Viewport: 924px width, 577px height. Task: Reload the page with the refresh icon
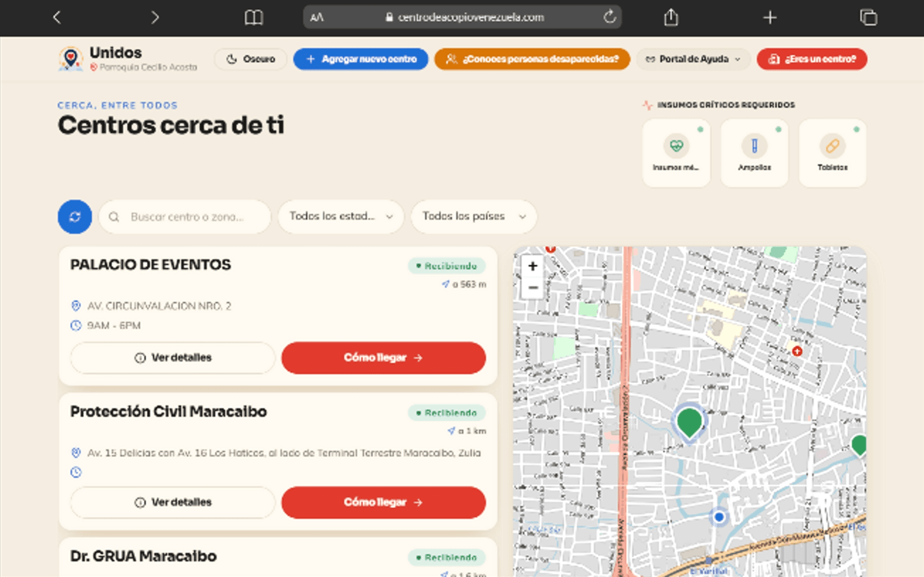tap(610, 17)
